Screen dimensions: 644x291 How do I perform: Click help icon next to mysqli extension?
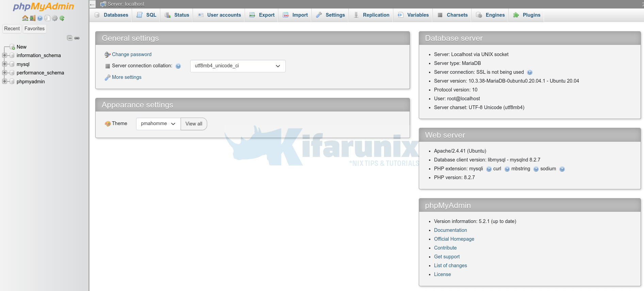489,169
